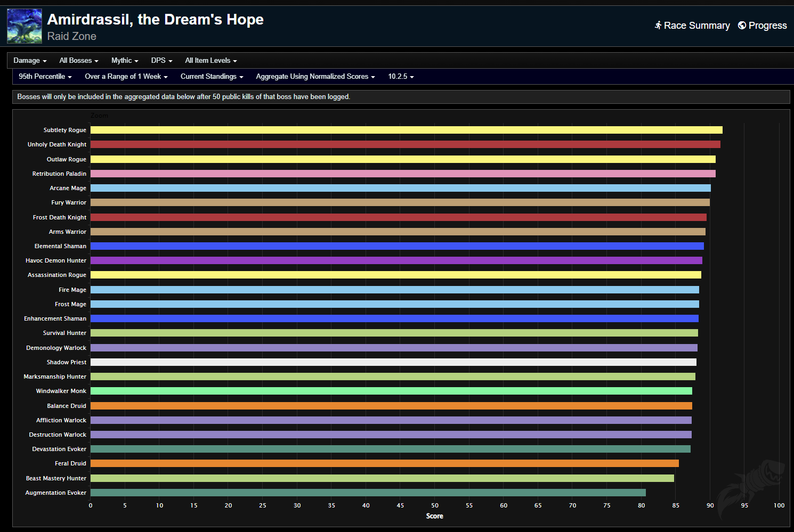Open the Progress page link
The image size is (794, 532).
pos(767,26)
